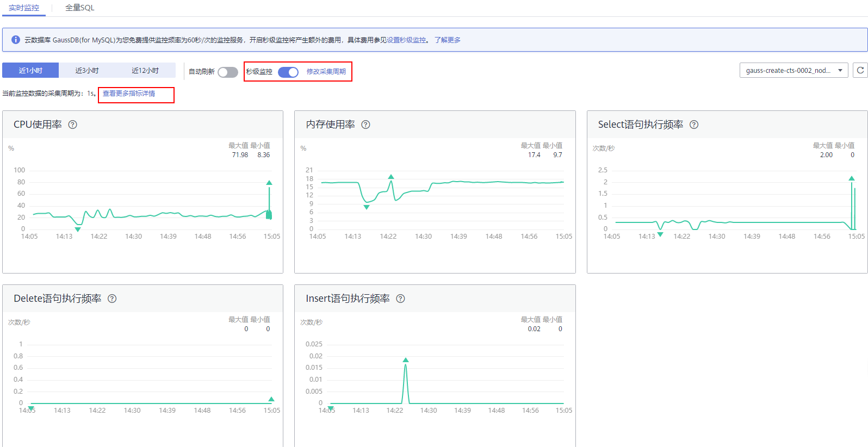Click the refresh icon button
Screen dimensions: 868x447
(x=860, y=70)
